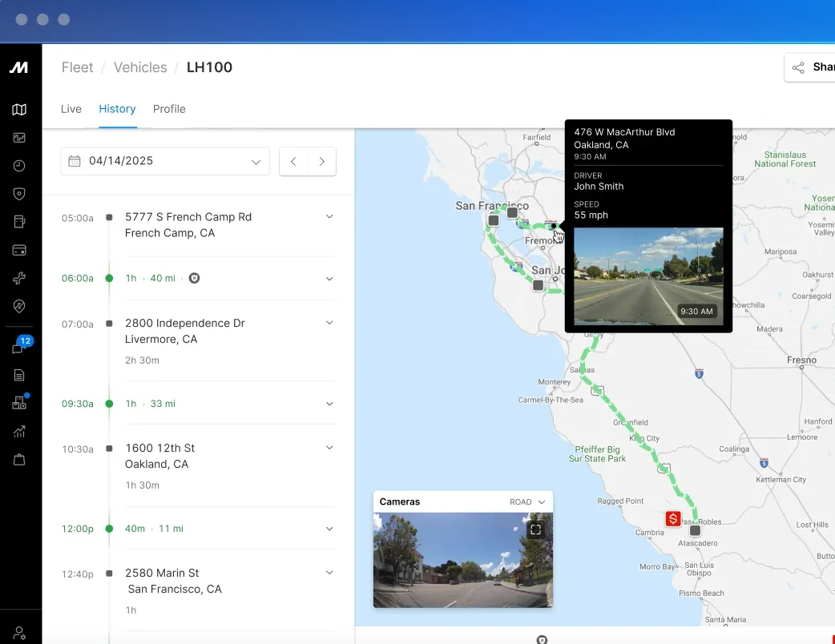Open the date picker for 04/14/2025
This screenshot has height=644, width=835.
[164, 161]
